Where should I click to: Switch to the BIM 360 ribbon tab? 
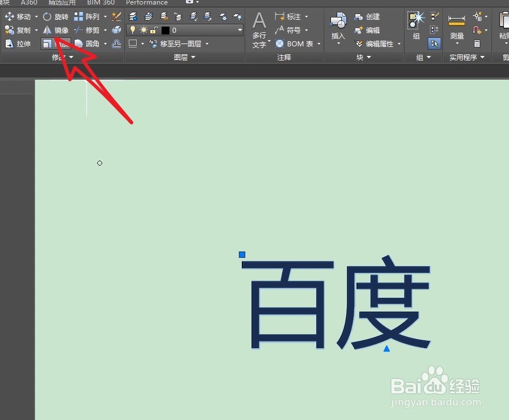pos(101,2)
